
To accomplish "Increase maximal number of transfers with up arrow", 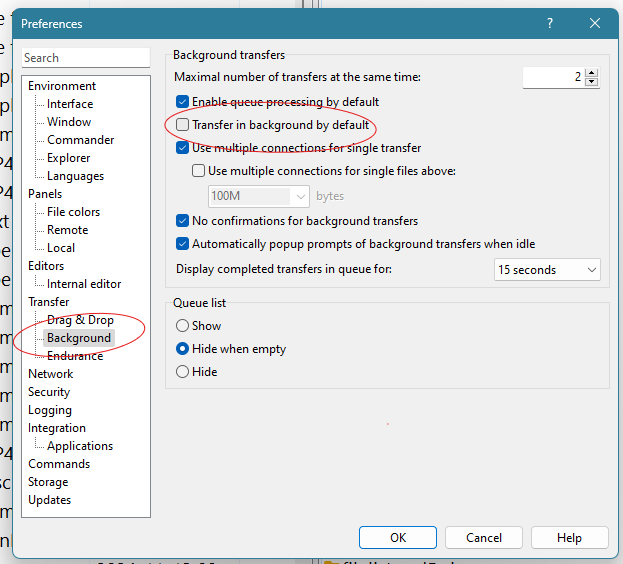I will coord(592,73).
